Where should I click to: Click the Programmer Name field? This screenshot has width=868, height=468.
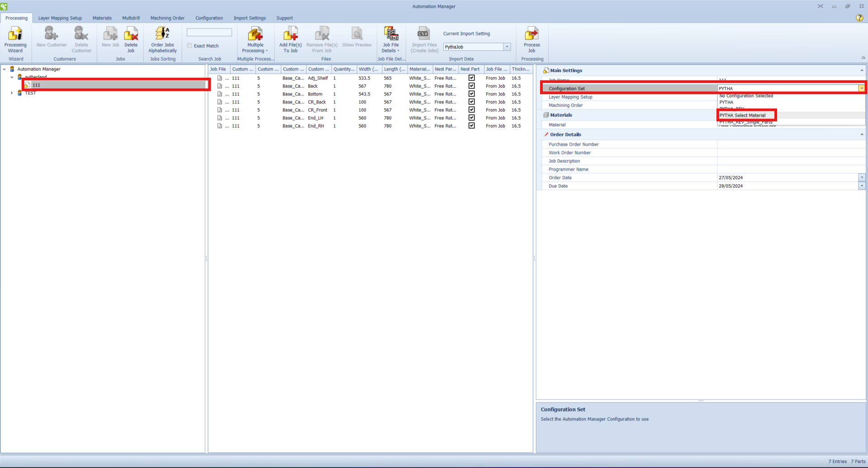coord(791,169)
